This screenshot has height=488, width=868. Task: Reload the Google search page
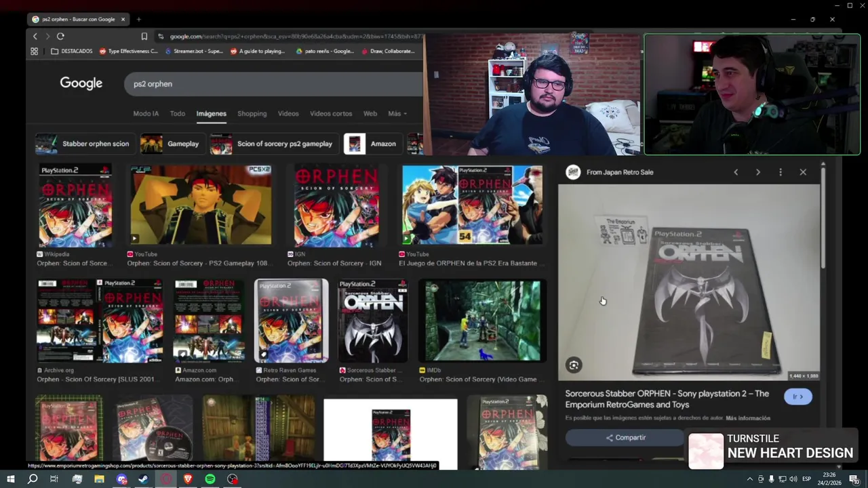point(60,36)
